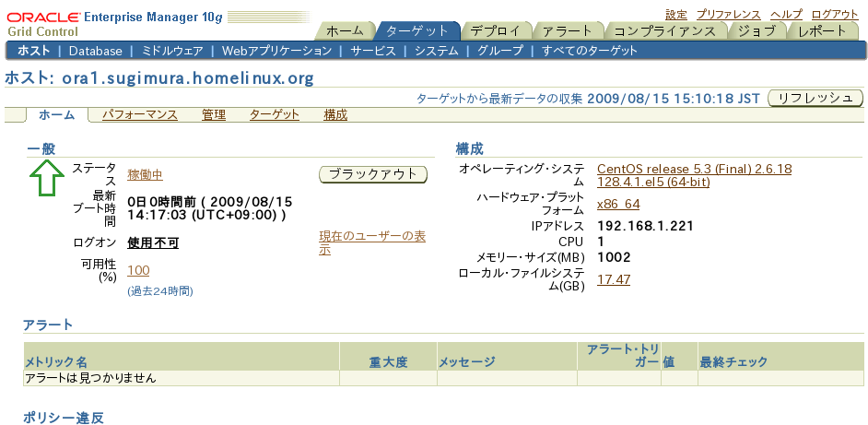This screenshot has height=425, width=868.
Task: Open すべてのターゲット in sub navigation
Action: click(590, 51)
